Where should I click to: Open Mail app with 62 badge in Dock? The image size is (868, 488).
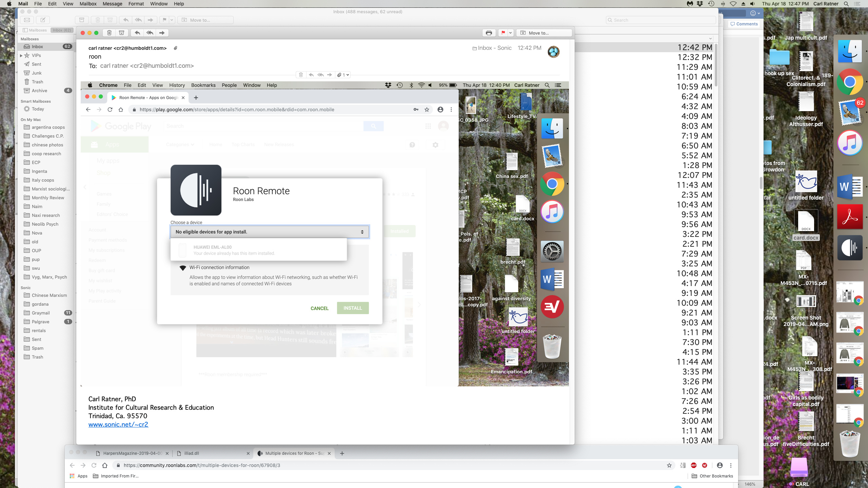[x=849, y=113]
